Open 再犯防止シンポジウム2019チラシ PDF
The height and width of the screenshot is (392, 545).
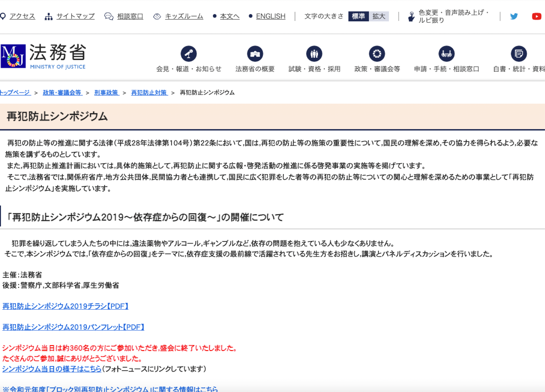click(65, 306)
